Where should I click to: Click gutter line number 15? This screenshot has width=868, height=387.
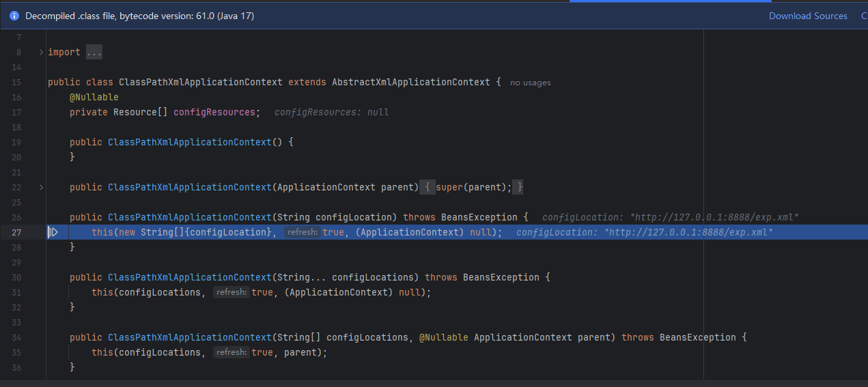pos(17,82)
